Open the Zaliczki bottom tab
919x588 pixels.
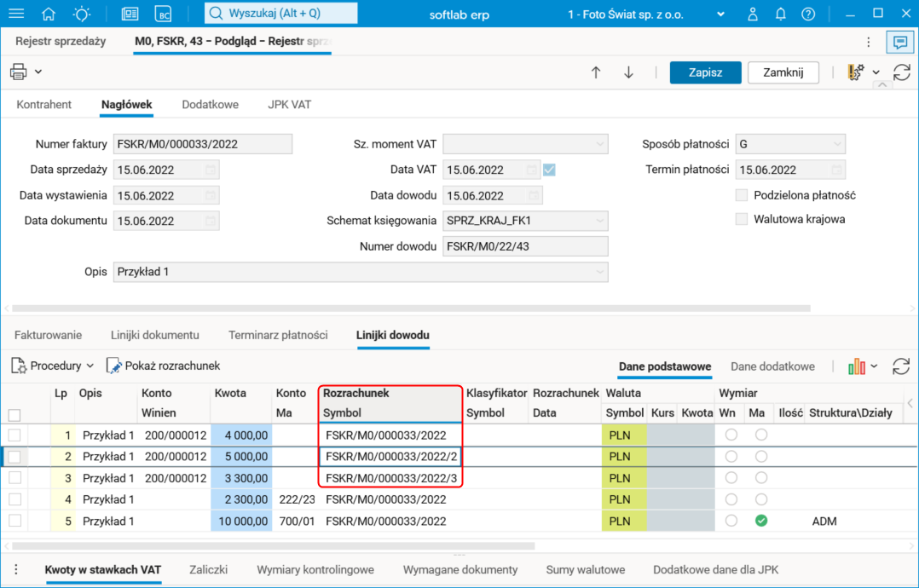pyautogui.click(x=208, y=570)
